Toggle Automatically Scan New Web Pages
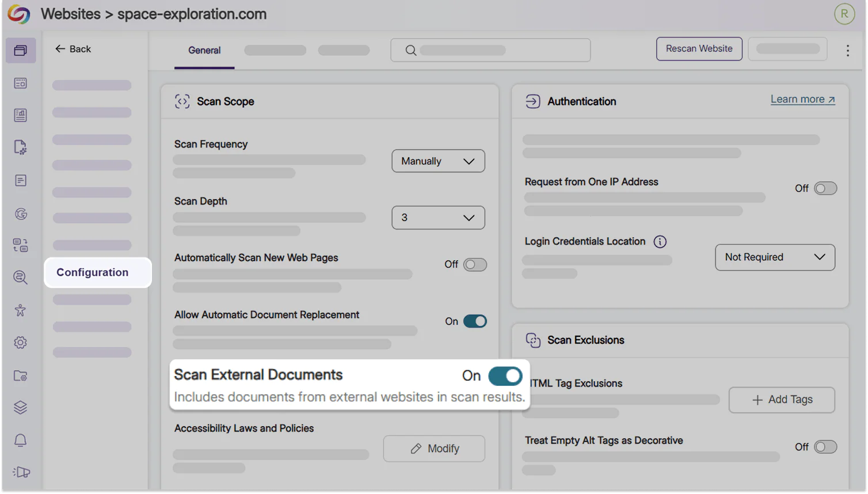Viewport: 868px width, 494px height. pos(475,265)
